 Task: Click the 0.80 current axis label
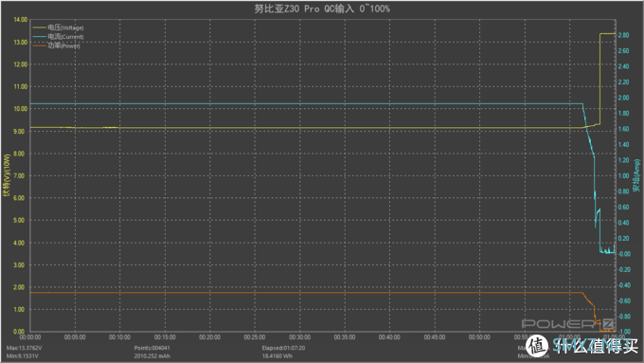[x=623, y=191]
